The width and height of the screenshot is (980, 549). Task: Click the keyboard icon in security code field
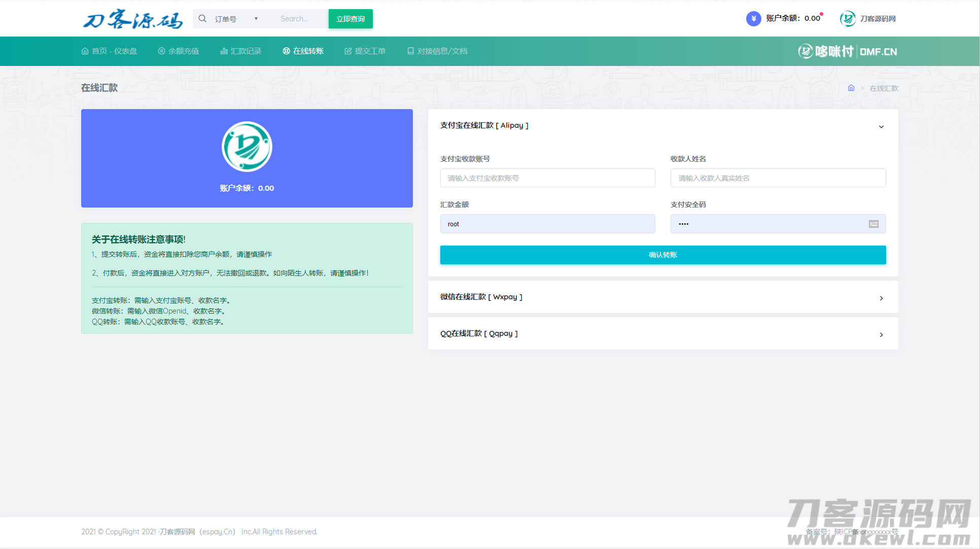pyautogui.click(x=873, y=224)
